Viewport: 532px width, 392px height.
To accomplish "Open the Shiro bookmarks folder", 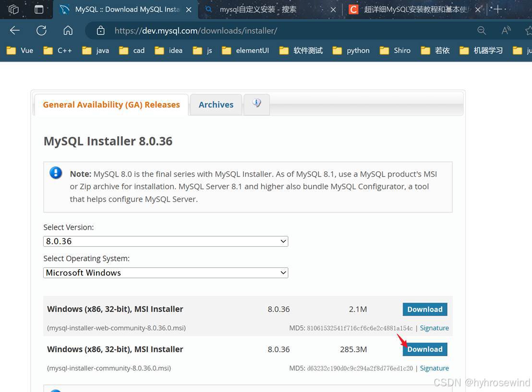I will pyautogui.click(x=395, y=50).
